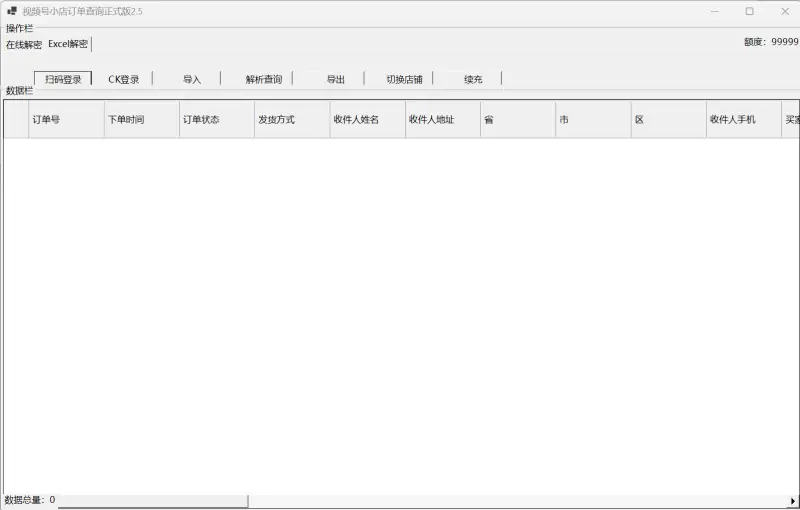Click the 导出 button
800x510 pixels.
pos(335,79)
